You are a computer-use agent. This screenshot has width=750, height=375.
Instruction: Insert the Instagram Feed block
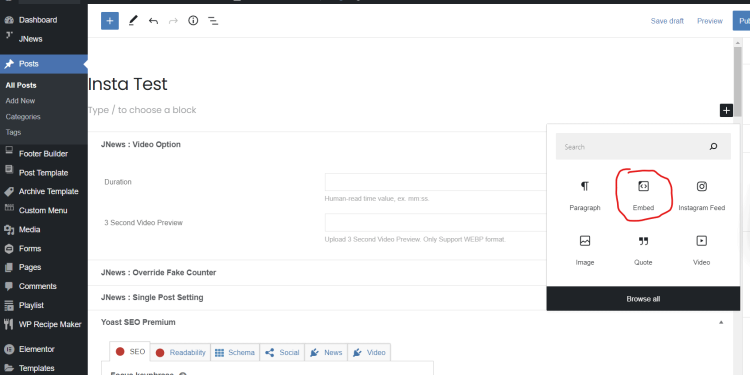point(702,196)
